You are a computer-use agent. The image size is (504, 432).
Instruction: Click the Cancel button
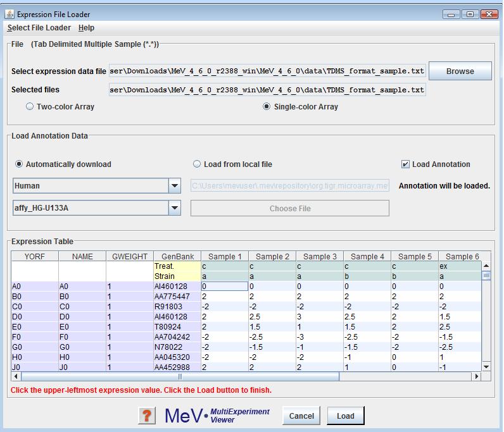(301, 416)
